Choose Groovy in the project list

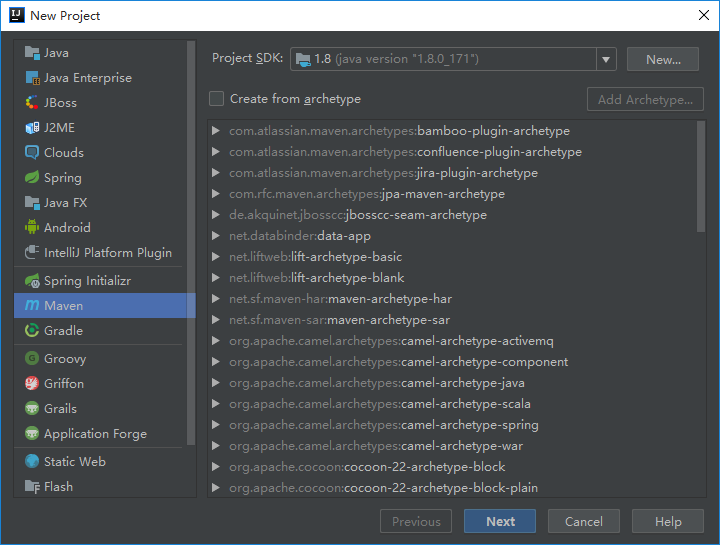pyautogui.click(x=65, y=359)
